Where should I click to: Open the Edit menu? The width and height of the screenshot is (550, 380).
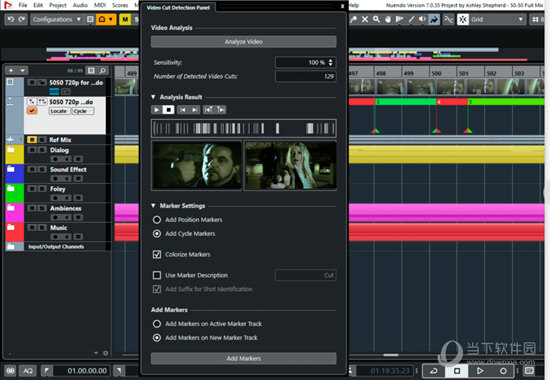[x=38, y=5]
